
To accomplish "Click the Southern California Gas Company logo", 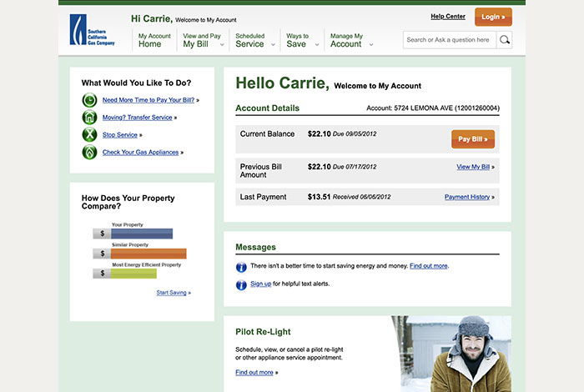I will (x=92, y=31).
